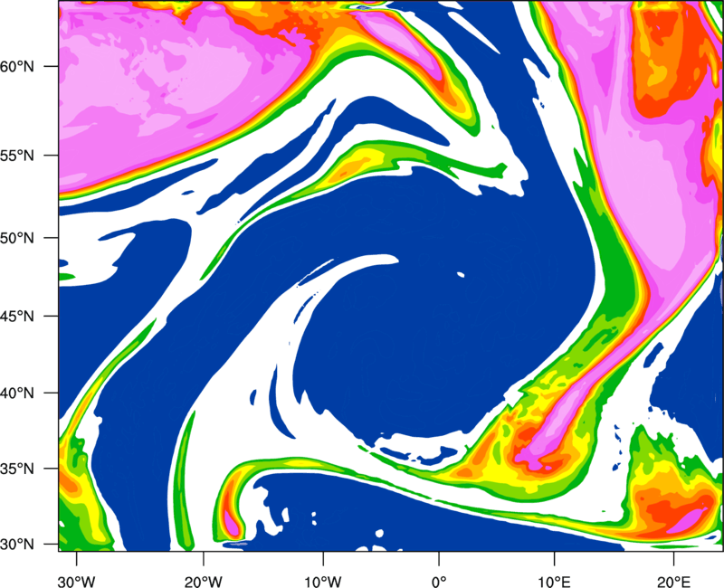Click the 50°N latitude label

(x=17, y=239)
